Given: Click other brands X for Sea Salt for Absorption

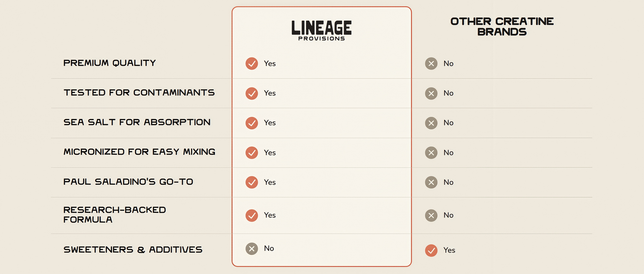Looking at the screenshot, I should [431, 123].
